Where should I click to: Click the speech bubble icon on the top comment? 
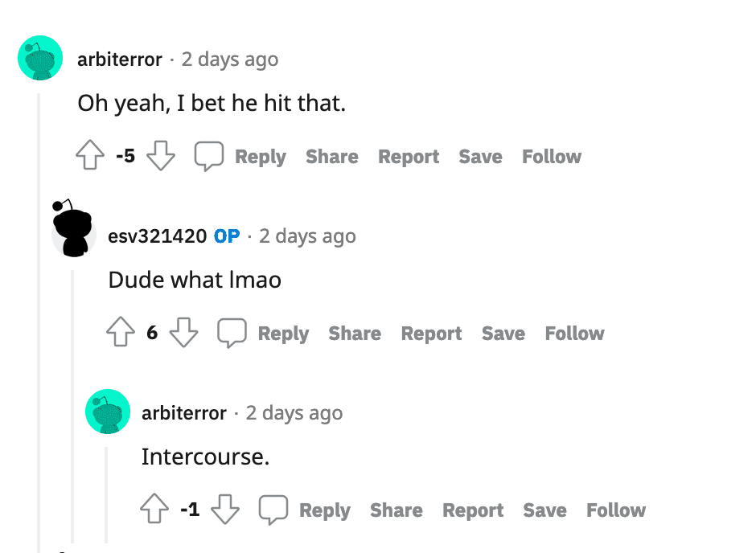click(x=208, y=156)
